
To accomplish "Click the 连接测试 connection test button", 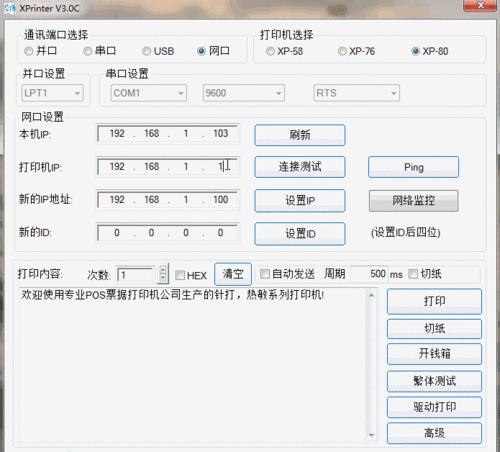I will tap(300, 167).
